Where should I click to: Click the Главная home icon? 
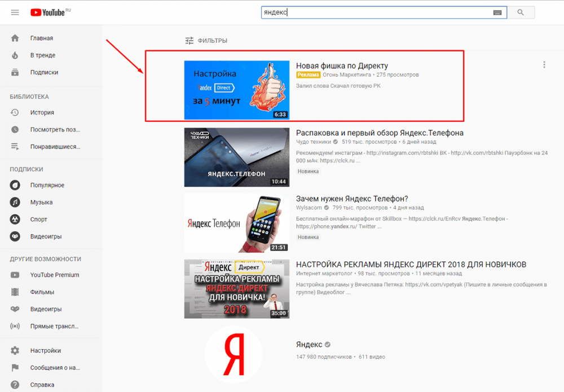(x=15, y=38)
